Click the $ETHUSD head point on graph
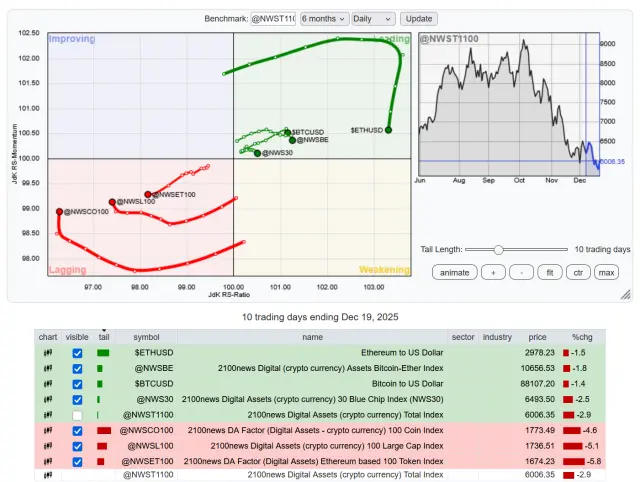 388,130
